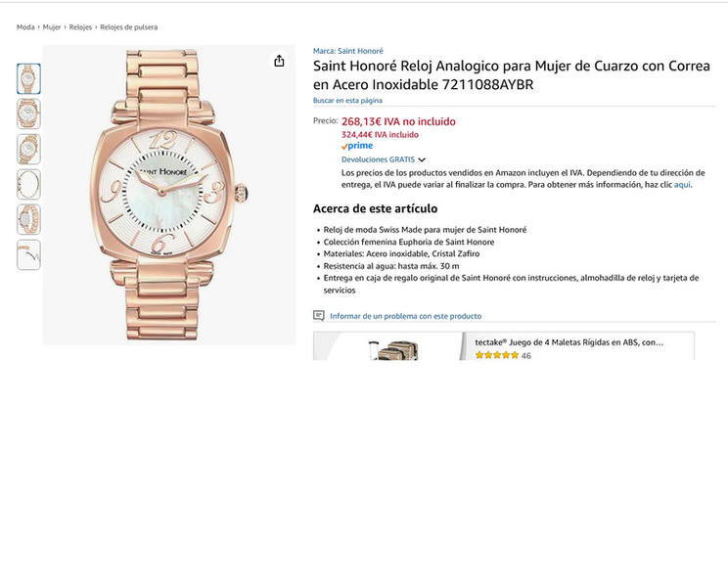Click Informar de un problema con este producto
728x587 pixels.
[x=405, y=316]
